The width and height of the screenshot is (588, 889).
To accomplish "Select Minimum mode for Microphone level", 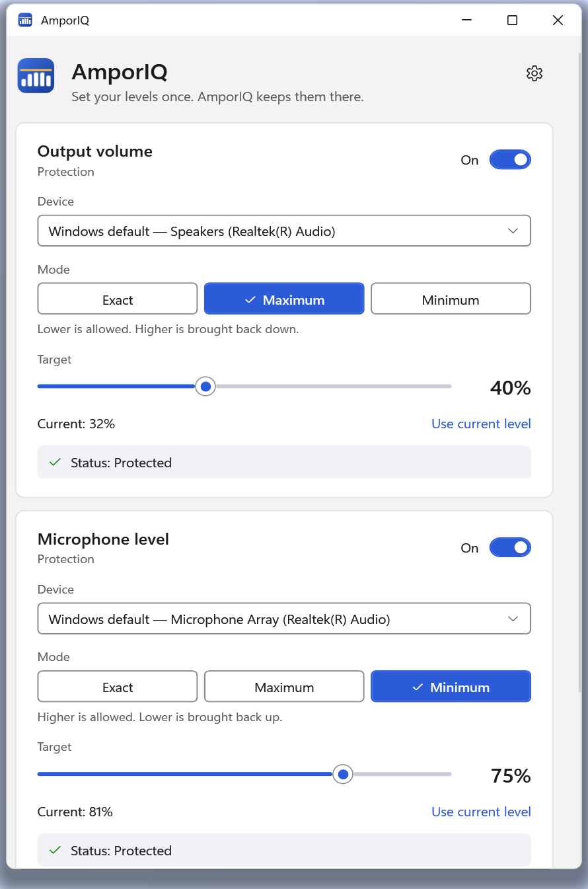I will [x=451, y=686].
